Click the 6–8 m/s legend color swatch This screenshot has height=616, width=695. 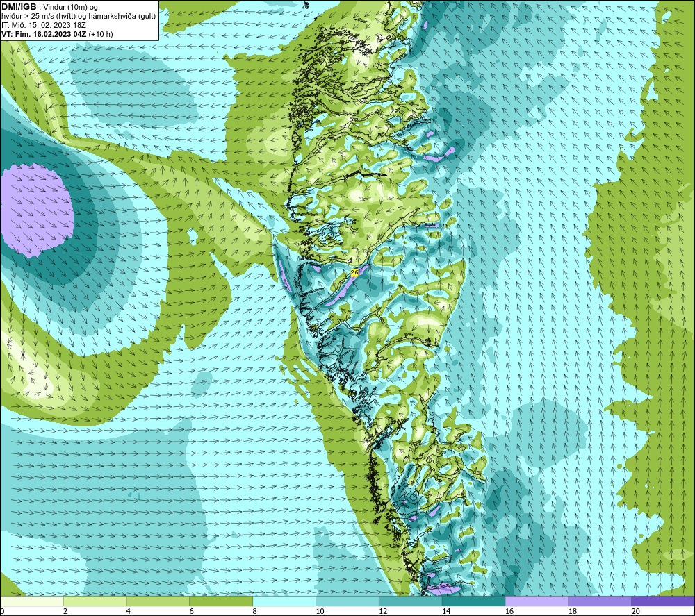pos(221,601)
